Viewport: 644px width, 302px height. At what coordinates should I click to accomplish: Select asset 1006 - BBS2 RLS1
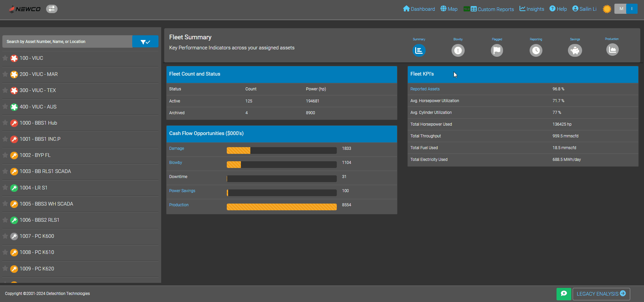(39, 220)
